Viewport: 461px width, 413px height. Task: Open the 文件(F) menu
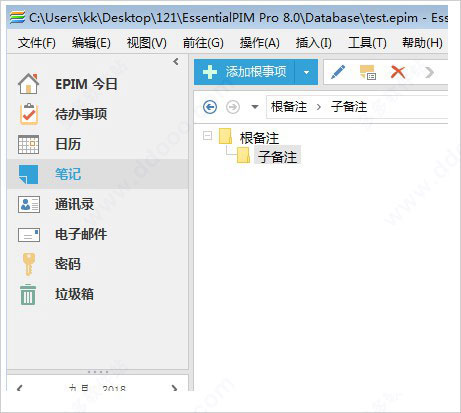(37, 43)
